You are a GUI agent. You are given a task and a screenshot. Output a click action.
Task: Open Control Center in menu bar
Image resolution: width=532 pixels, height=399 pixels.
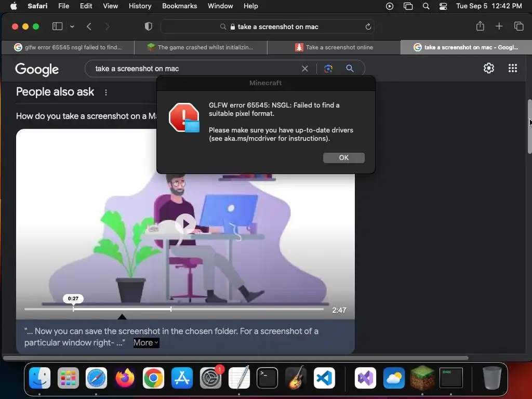(443, 6)
